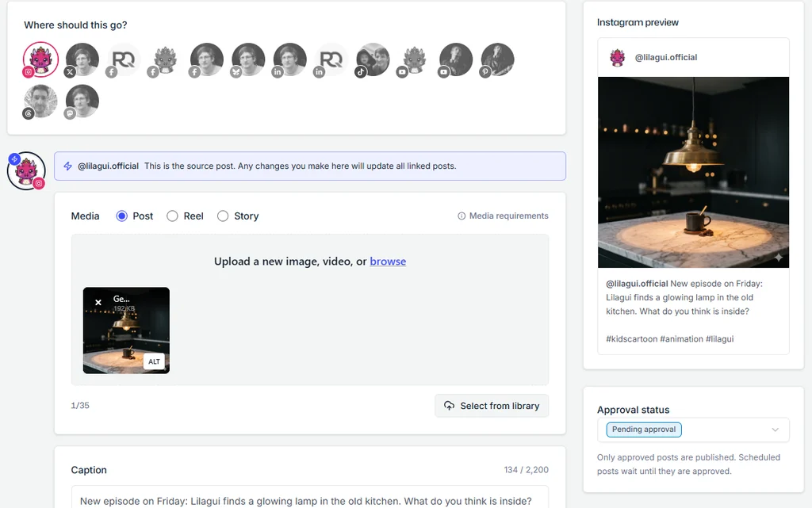Click the Instagram preview lamp image
Viewport: 812px width, 508px height.
tap(693, 172)
